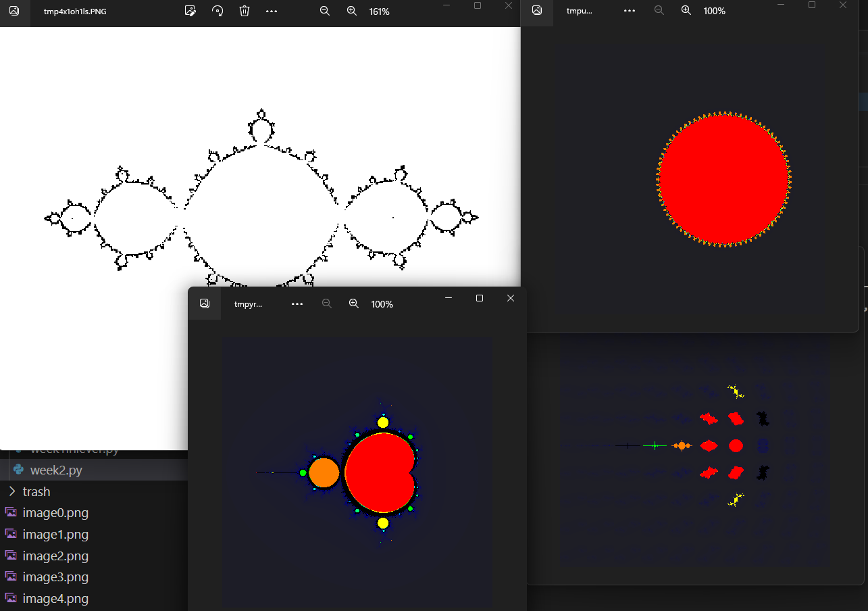
Task: Open the more options menu in tmp4x1oh1ls.PNG window
Action: pyautogui.click(x=272, y=11)
